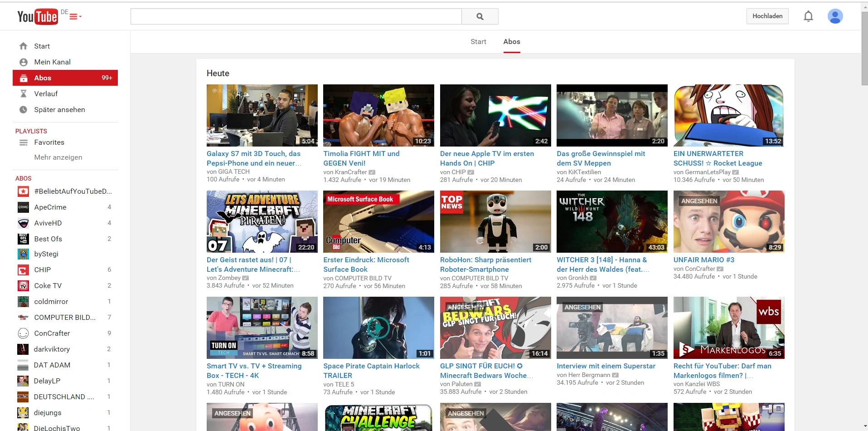This screenshot has height=431, width=868.
Task: Click the AviveHD channel icon
Action: 23,223
